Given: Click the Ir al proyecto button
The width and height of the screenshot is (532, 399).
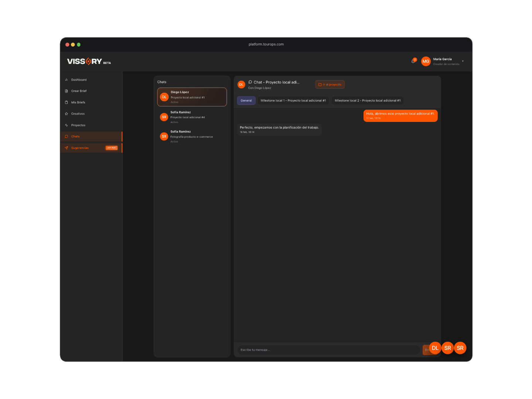Looking at the screenshot, I should click(330, 84).
